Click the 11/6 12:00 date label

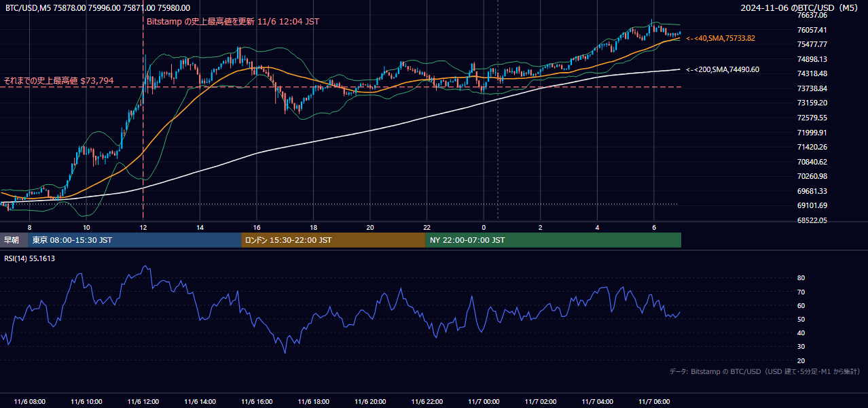tap(143, 402)
